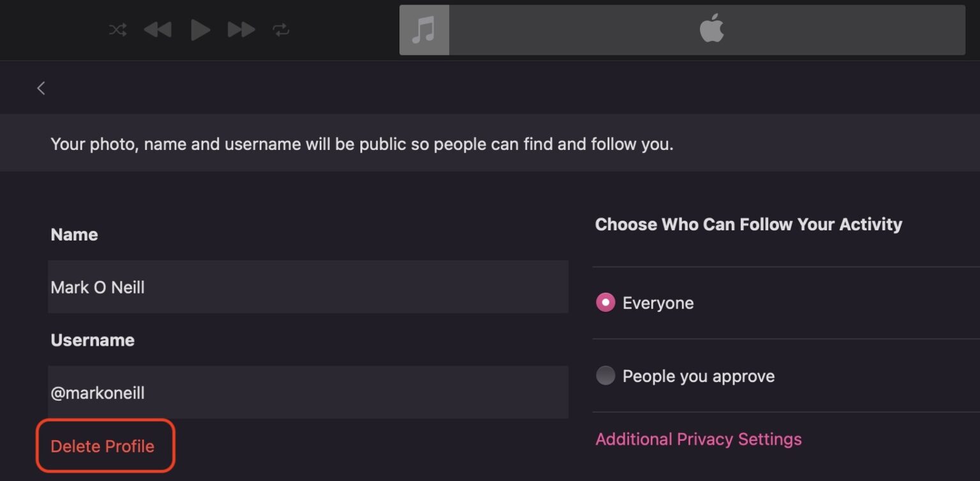Click the Choose Who Can Follow heading
The height and width of the screenshot is (481, 980).
[x=748, y=225]
